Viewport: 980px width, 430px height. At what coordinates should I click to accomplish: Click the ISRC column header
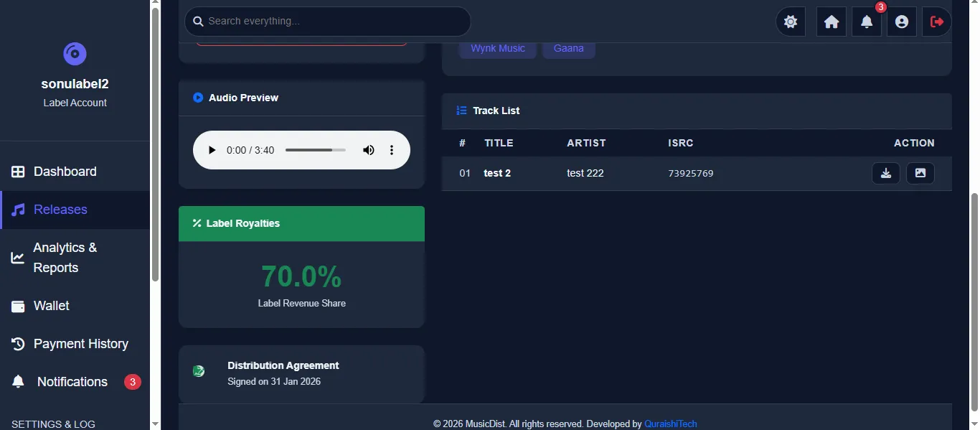681,143
